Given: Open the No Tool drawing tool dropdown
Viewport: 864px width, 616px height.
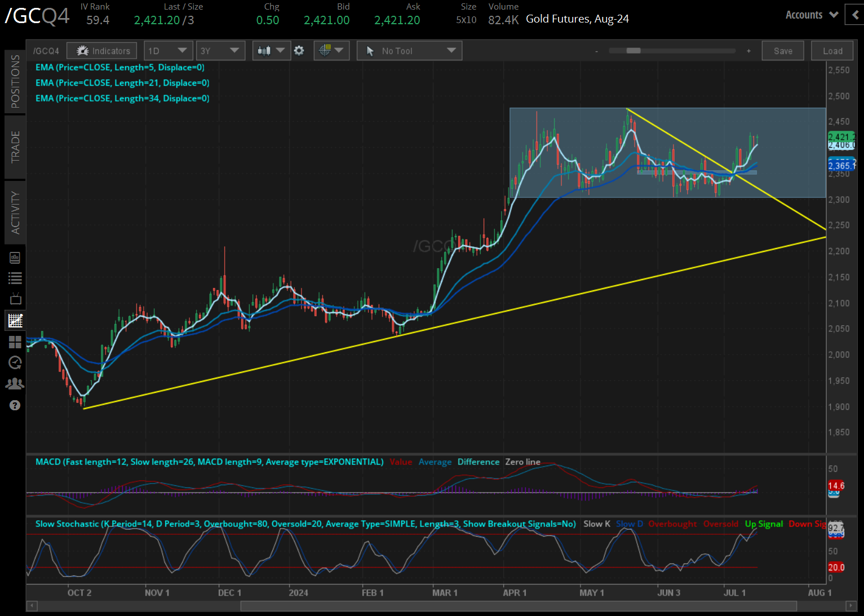Looking at the screenshot, I should point(410,51).
